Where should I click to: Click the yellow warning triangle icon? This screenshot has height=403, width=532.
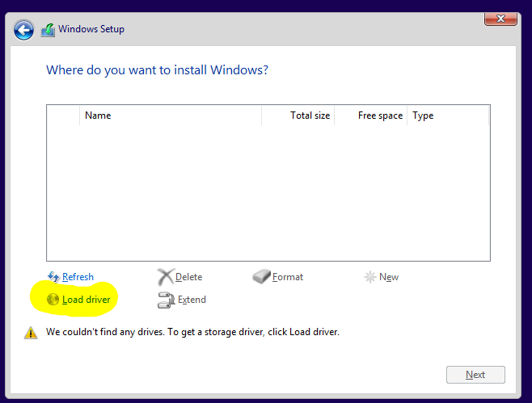(31, 333)
